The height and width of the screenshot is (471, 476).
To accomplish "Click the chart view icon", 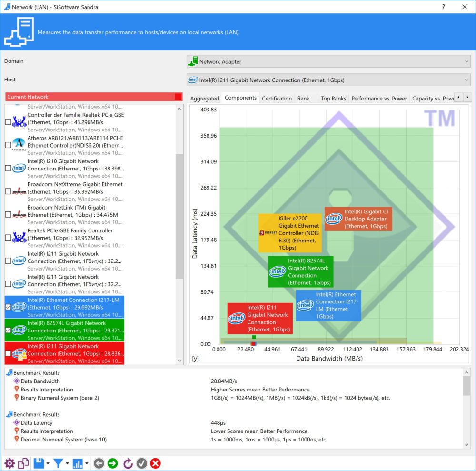I will tap(78, 463).
